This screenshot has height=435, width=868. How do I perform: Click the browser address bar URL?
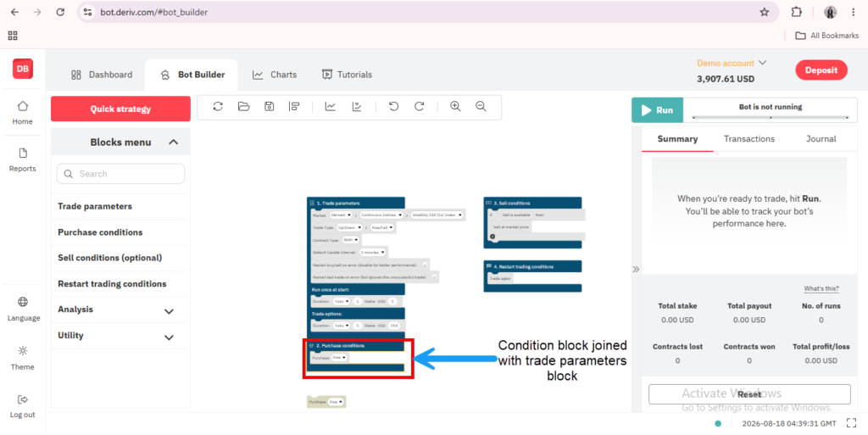point(154,12)
